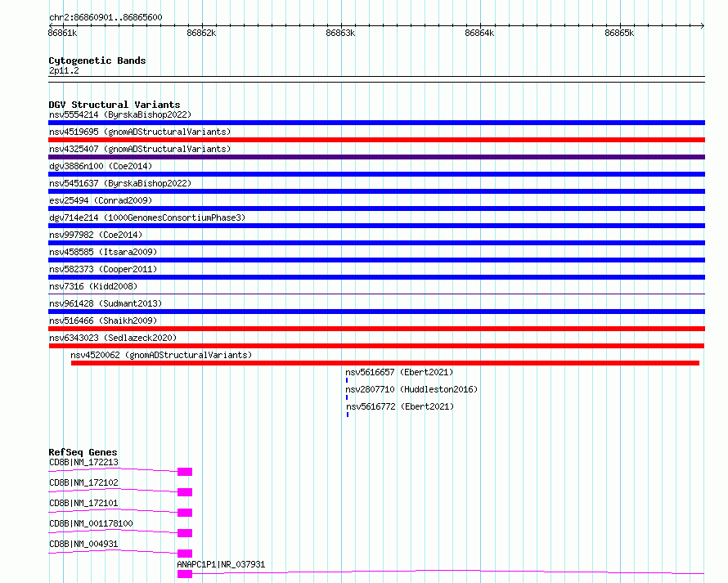Open CD8B|NM_001178100 gene label

click(91, 523)
